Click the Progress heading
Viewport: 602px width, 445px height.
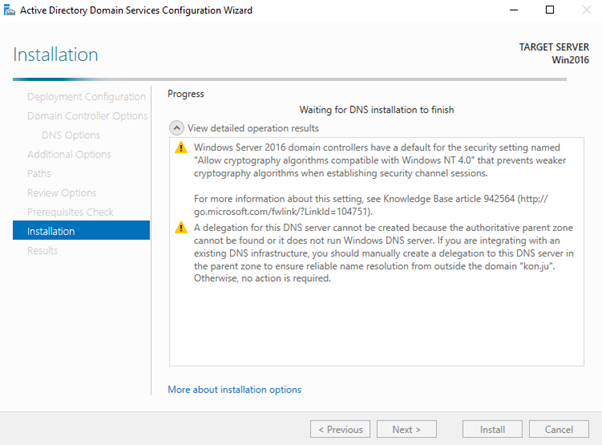click(186, 94)
